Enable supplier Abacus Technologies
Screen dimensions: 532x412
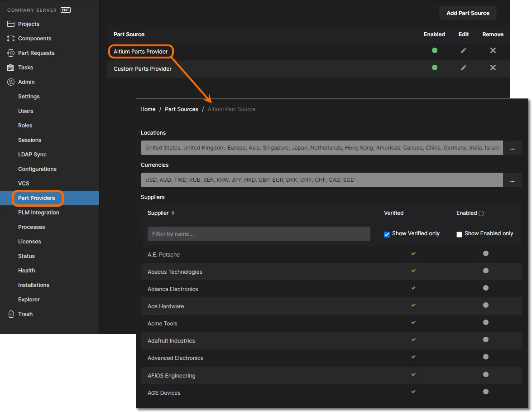[x=485, y=271]
